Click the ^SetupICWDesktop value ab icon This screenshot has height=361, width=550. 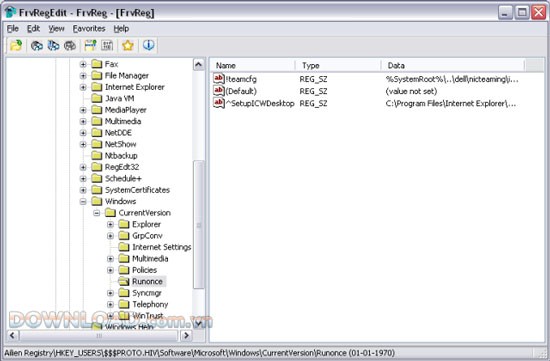click(x=219, y=103)
